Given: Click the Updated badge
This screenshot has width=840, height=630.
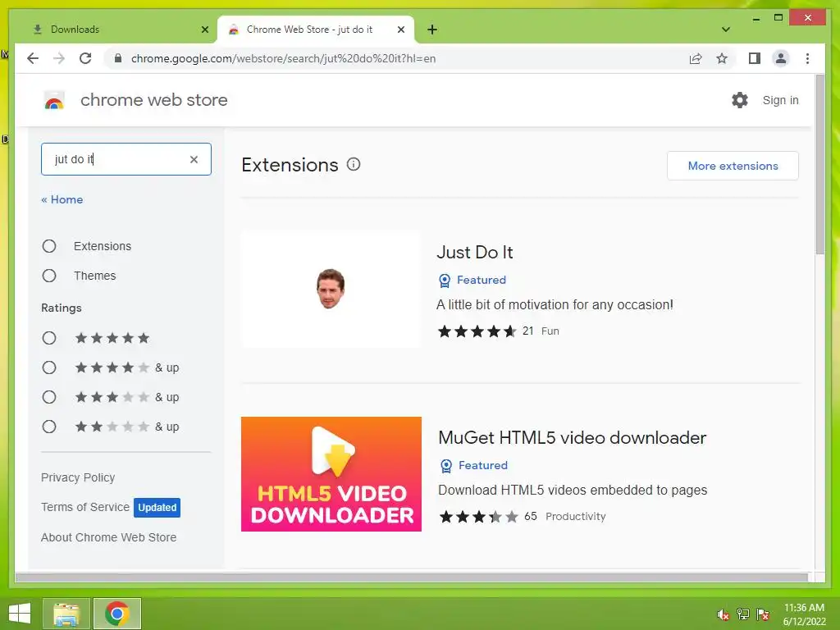Looking at the screenshot, I should coord(157,507).
